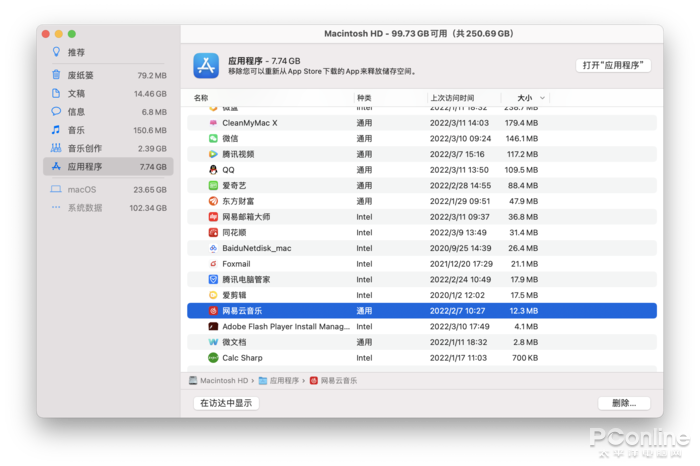Screen dimensions: 700x466
Task: Click the BaiduNetdisk_mac app icon
Action: (213, 248)
